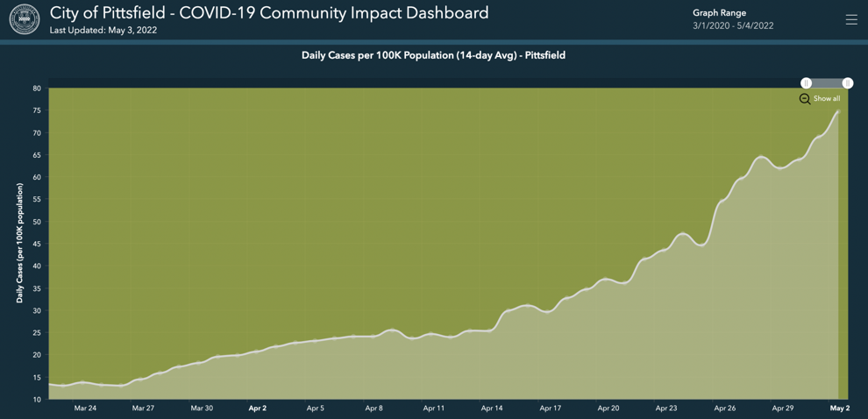This screenshot has width=868, height=419.
Task: Click the Mar 24 x-axis label
Action: [x=84, y=408]
